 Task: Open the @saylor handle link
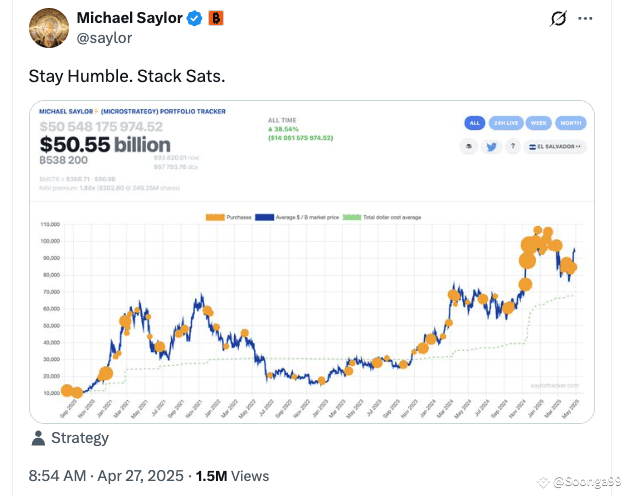point(104,38)
